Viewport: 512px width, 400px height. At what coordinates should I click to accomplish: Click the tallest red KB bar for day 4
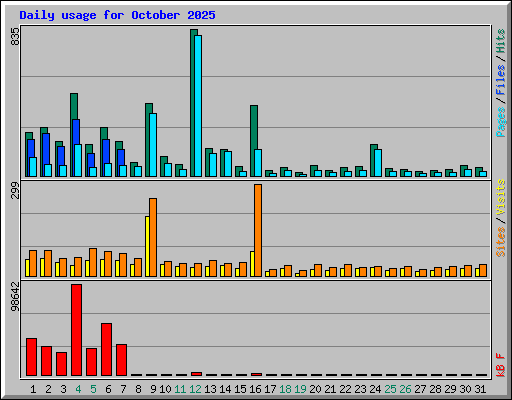pos(76,330)
